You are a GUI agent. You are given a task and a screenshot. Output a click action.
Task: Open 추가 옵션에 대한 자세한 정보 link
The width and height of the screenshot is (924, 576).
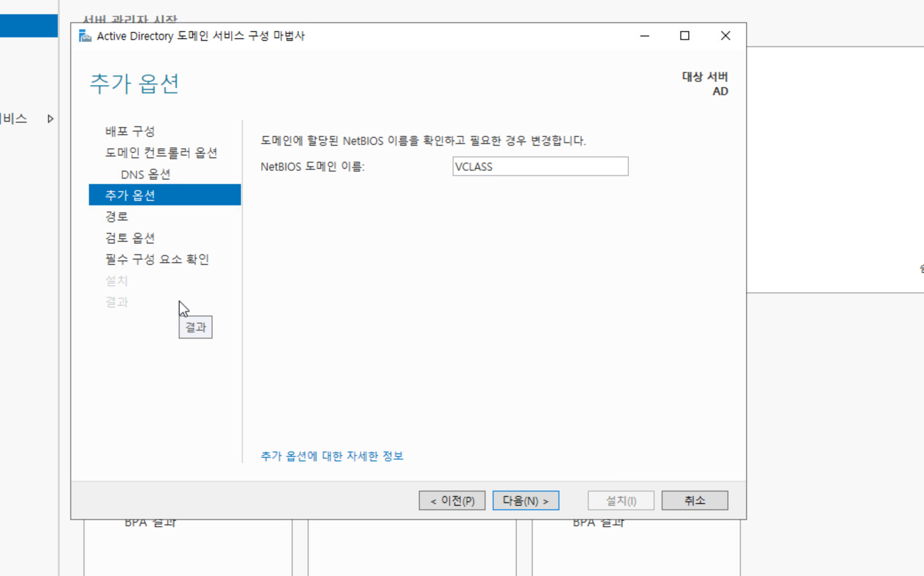coord(332,456)
